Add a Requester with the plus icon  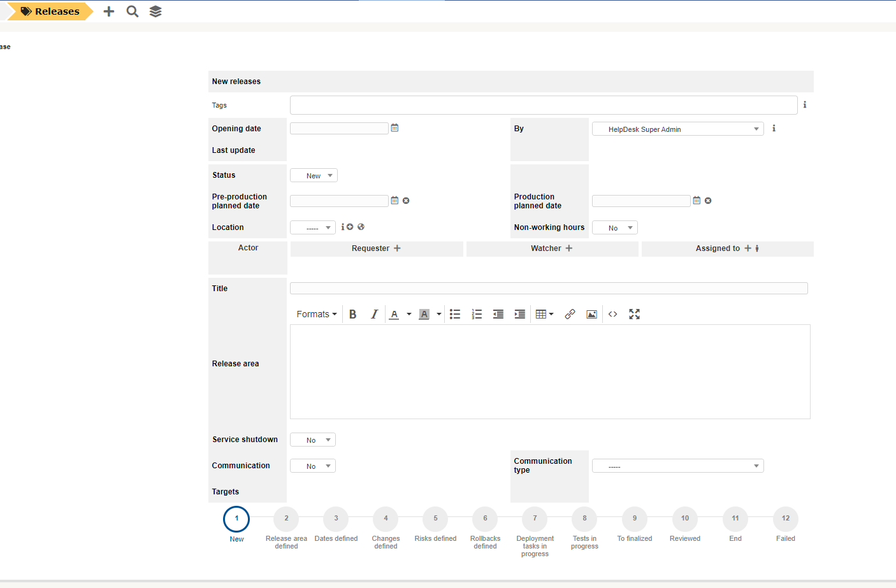pos(396,248)
